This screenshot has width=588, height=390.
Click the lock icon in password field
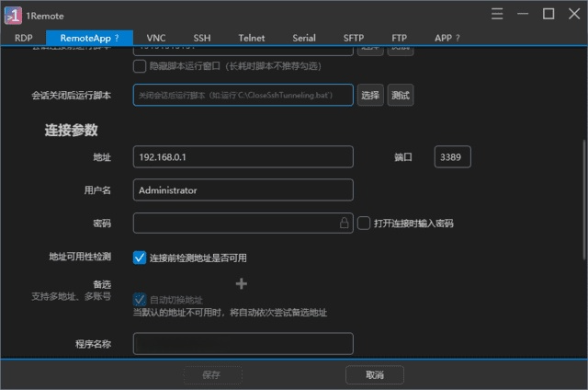(345, 223)
